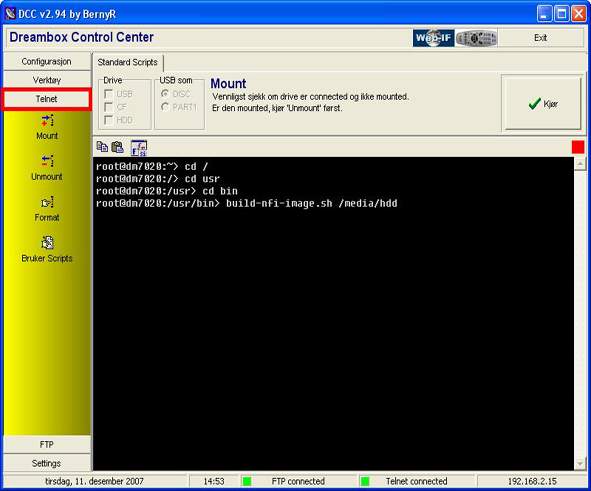Close the DCC window
This screenshot has height=491, width=591.
(579, 14)
